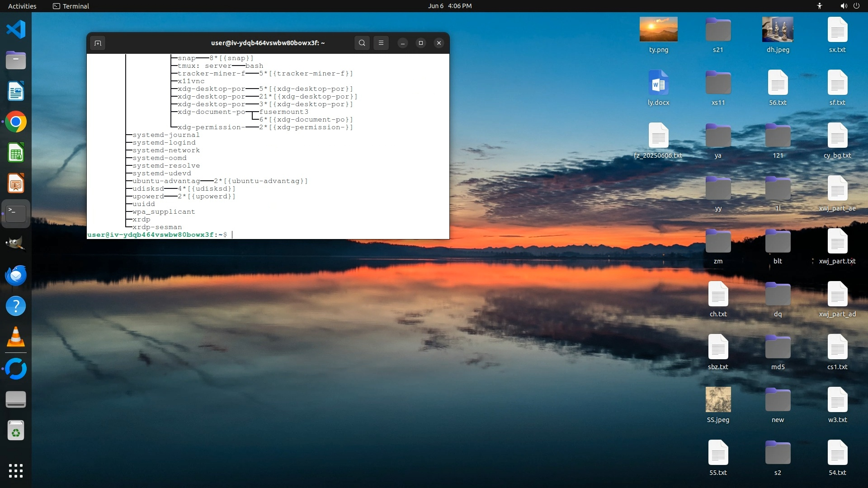This screenshot has width=868, height=488.
Task: Select the ty.png sunset thumbnail
Action: (658, 29)
